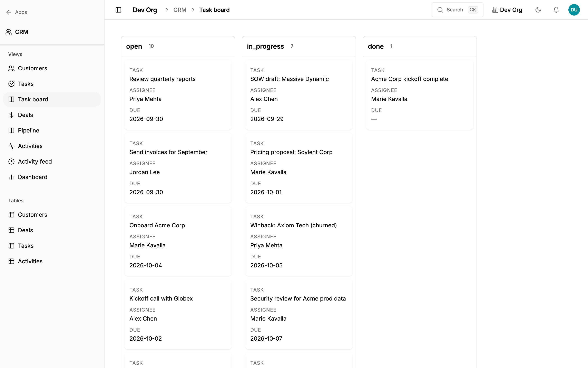Viewport: 588px width, 368px height.
Task: Open the Tasks table
Action: pyautogui.click(x=52, y=246)
